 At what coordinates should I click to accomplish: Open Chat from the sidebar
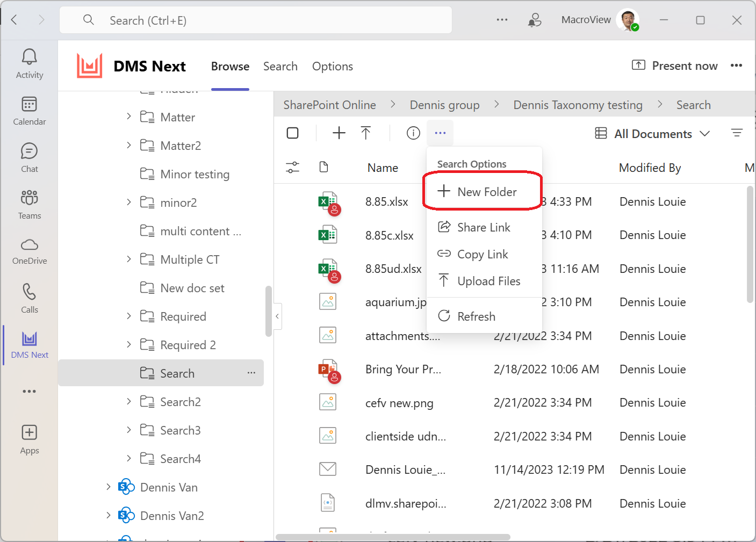pos(29,158)
